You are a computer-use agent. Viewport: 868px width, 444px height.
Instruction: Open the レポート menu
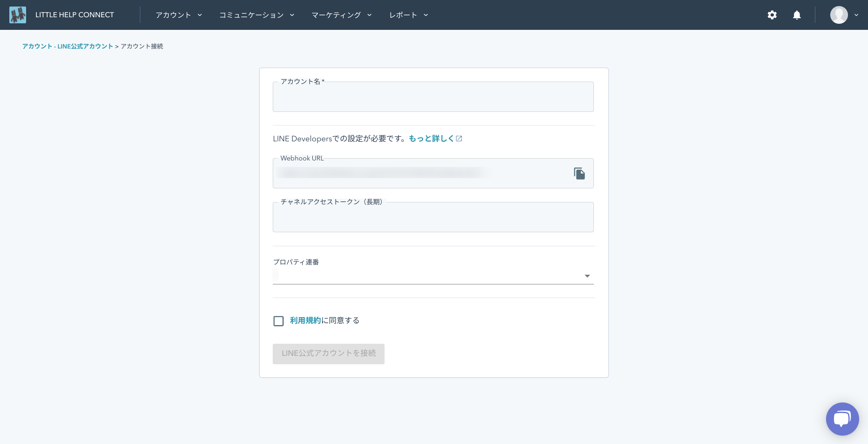pos(409,15)
